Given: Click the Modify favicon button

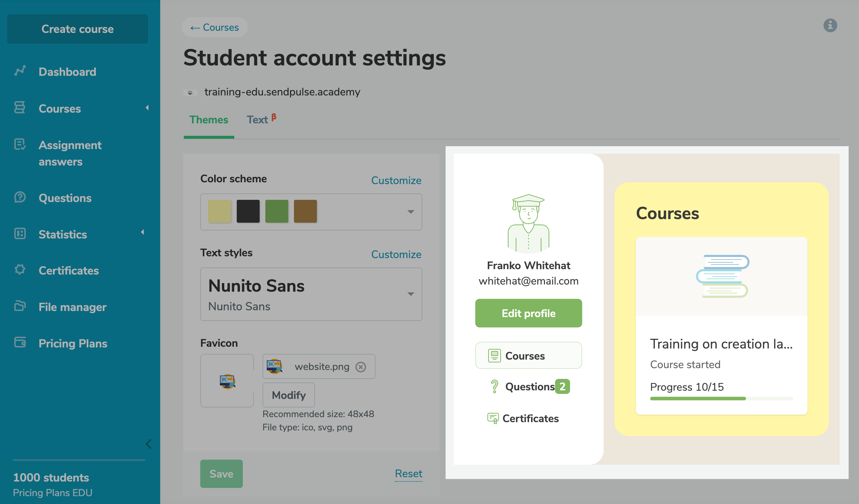Looking at the screenshot, I should point(289,395).
